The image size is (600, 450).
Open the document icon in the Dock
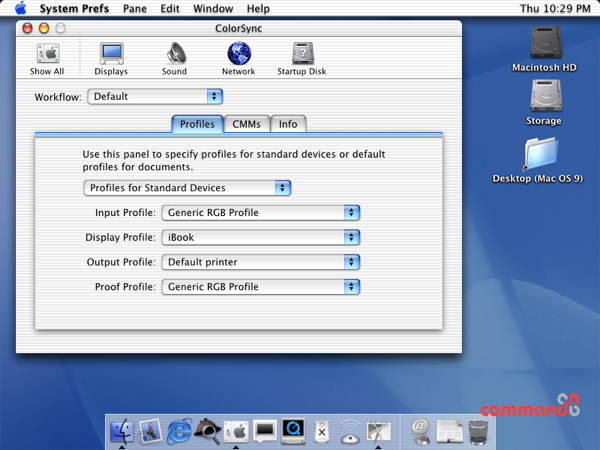click(x=449, y=432)
